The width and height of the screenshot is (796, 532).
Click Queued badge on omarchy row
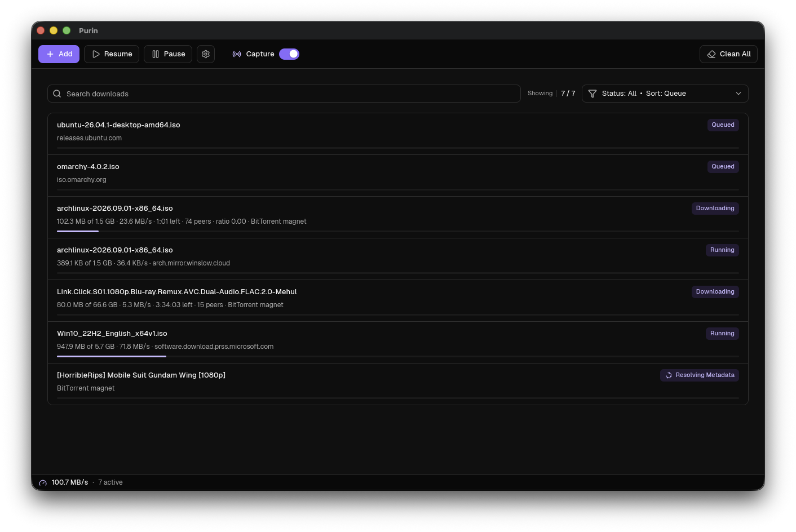723,167
